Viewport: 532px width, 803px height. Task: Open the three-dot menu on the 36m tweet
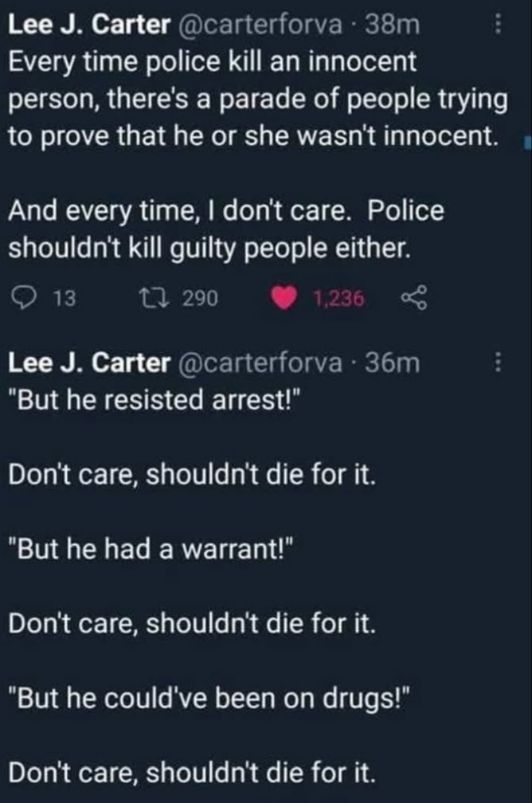click(499, 362)
